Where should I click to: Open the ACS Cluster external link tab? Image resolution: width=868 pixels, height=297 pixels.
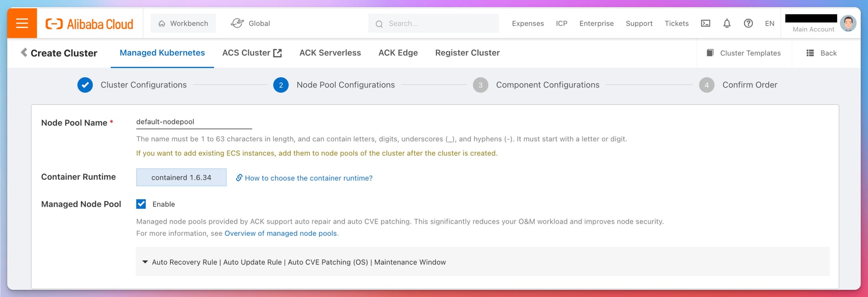click(252, 53)
